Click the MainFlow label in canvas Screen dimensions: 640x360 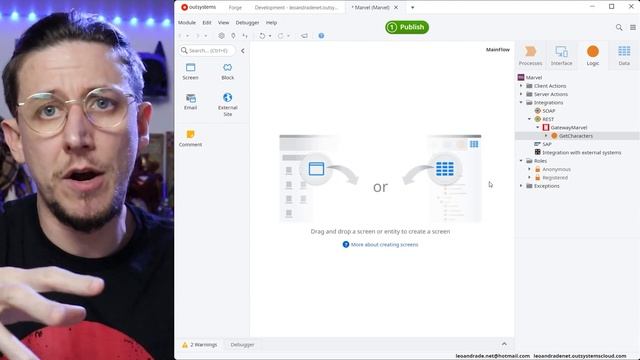[x=498, y=49]
